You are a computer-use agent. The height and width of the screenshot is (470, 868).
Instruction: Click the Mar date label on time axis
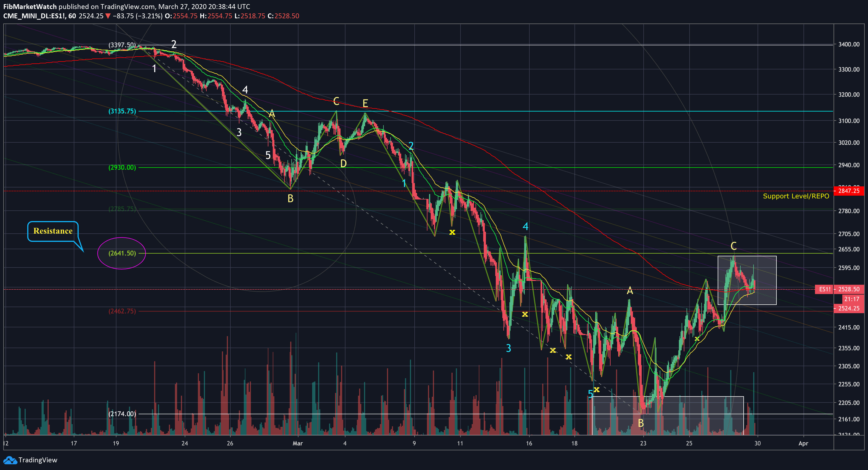point(298,443)
